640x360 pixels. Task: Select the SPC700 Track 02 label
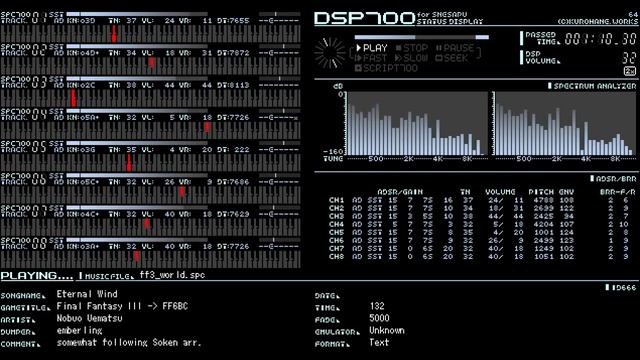pyautogui.click(x=24, y=49)
